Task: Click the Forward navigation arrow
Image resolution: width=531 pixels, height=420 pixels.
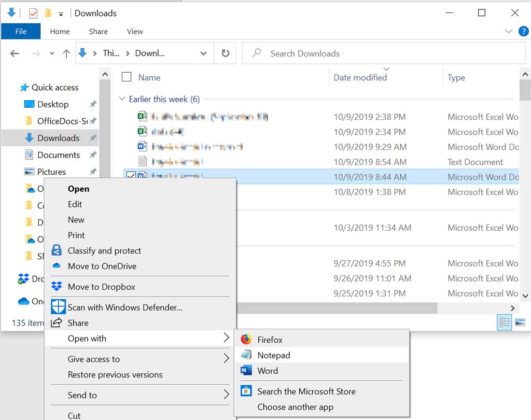Action: click(36, 53)
